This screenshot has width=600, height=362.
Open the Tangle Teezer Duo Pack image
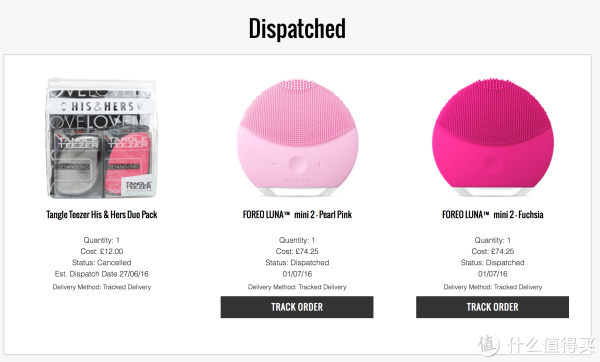pos(102,138)
